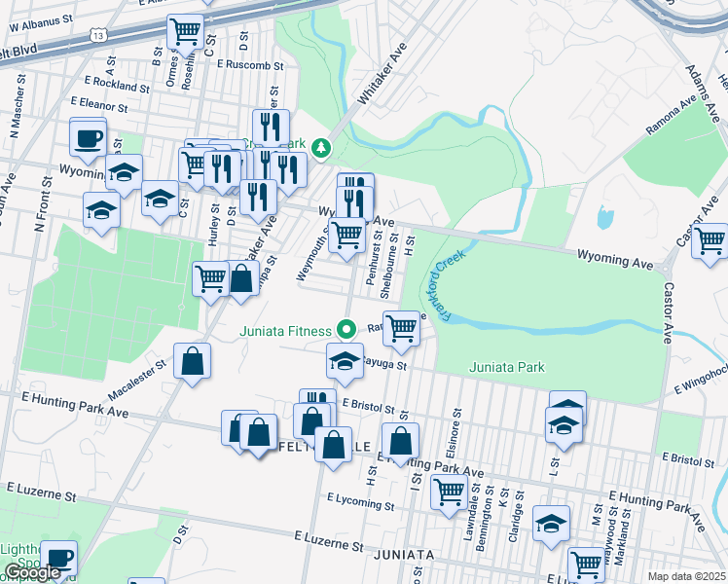Click the Shelbourne St label
Screen dimensions: 728x584
tap(389, 266)
